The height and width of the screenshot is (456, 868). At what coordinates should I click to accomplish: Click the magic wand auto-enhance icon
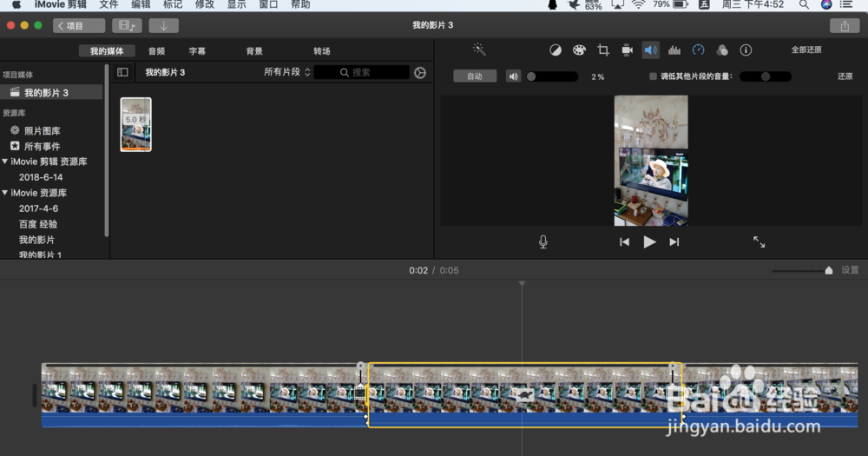click(479, 50)
